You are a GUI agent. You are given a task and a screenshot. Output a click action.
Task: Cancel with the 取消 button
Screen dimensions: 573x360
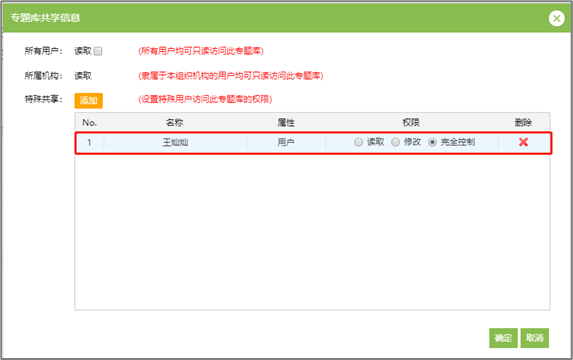click(535, 338)
